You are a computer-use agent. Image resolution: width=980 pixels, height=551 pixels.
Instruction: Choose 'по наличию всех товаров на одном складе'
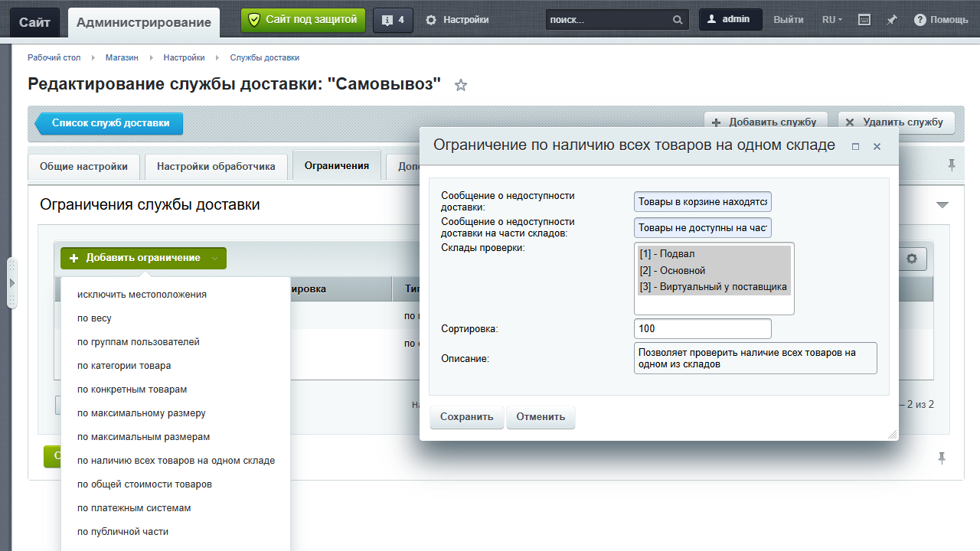point(175,461)
